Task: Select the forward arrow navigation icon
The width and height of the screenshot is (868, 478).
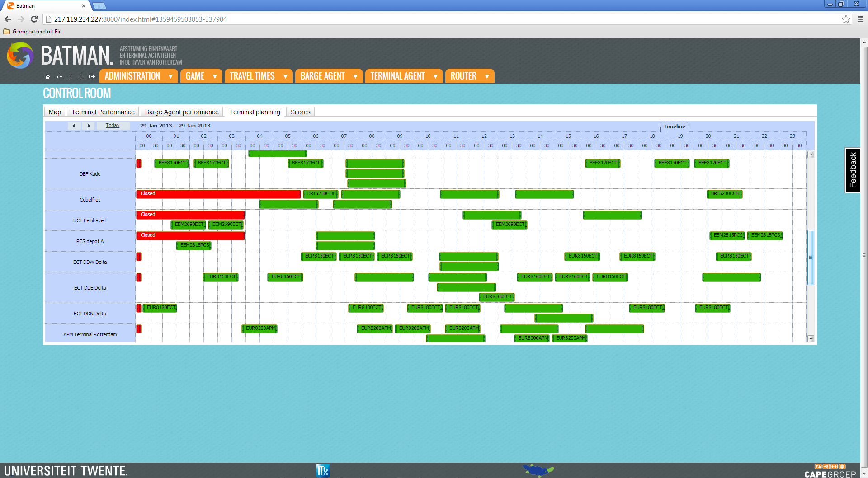Action: coord(81,77)
